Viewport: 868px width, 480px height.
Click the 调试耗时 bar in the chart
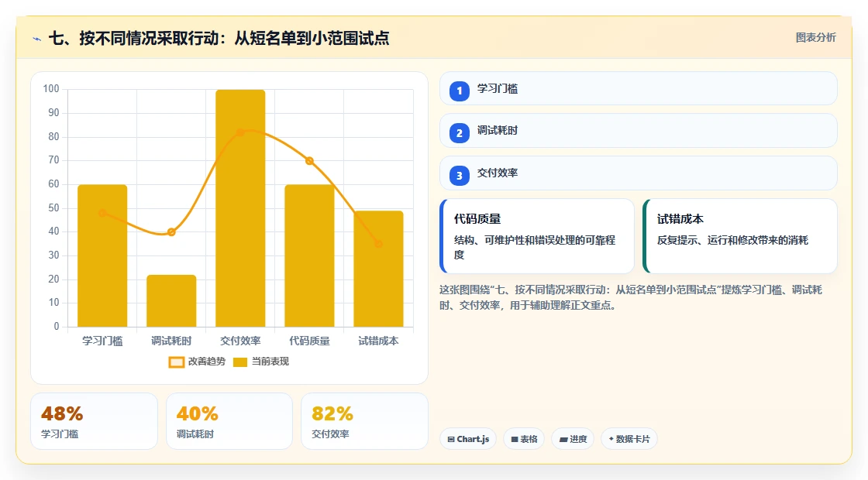[x=171, y=301]
